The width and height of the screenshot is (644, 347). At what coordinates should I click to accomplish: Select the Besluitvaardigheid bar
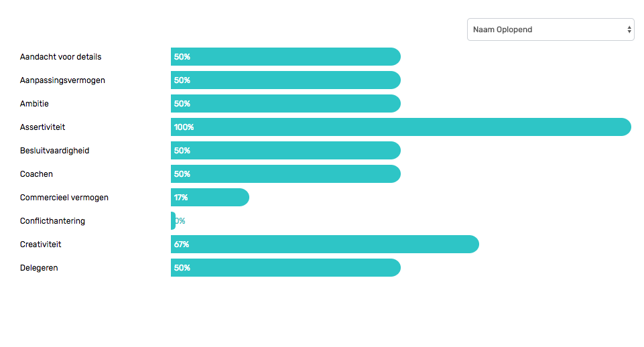tap(285, 150)
